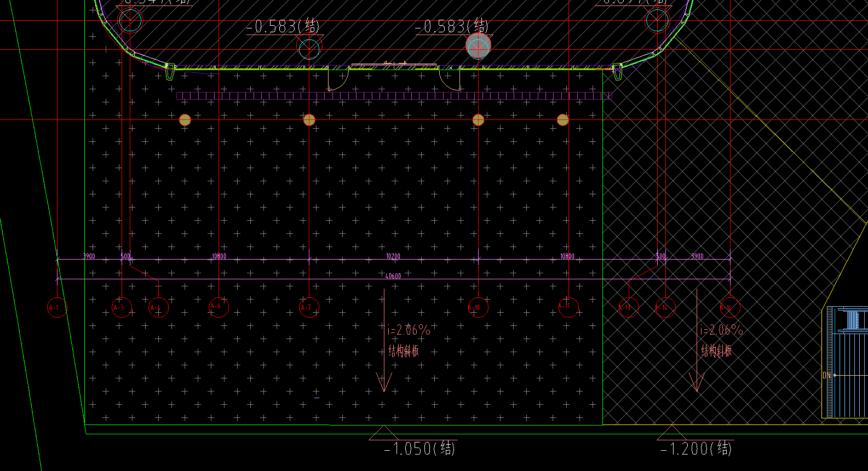Image resolution: width=868 pixels, height=471 pixels.
Task: Pick the 40600 overall dimension text
Action: coord(393,276)
